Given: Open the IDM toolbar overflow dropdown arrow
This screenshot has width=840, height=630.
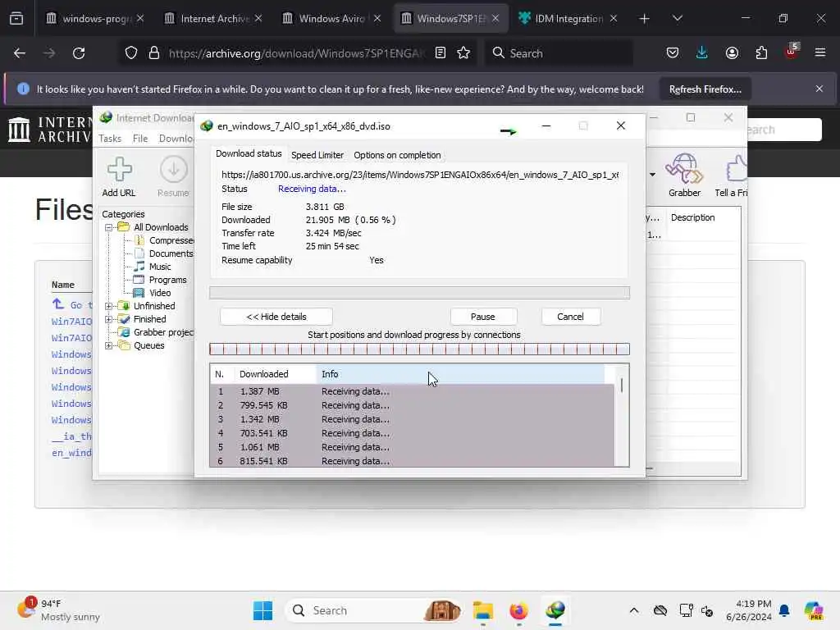Looking at the screenshot, I should click(652, 175).
